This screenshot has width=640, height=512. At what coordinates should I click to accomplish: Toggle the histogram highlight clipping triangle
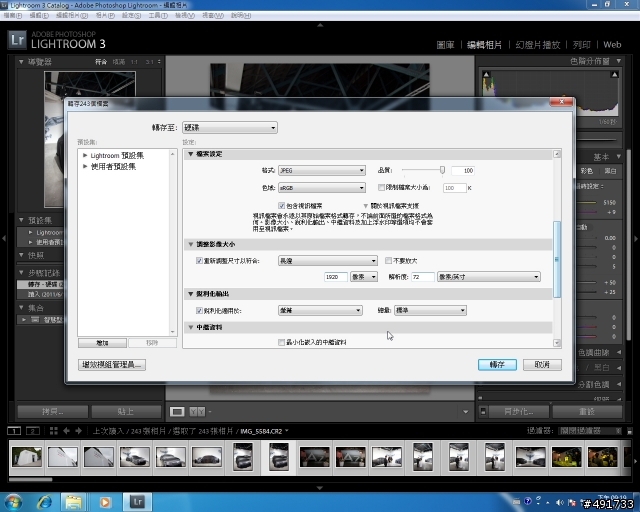pyautogui.click(x=614, y=74)
